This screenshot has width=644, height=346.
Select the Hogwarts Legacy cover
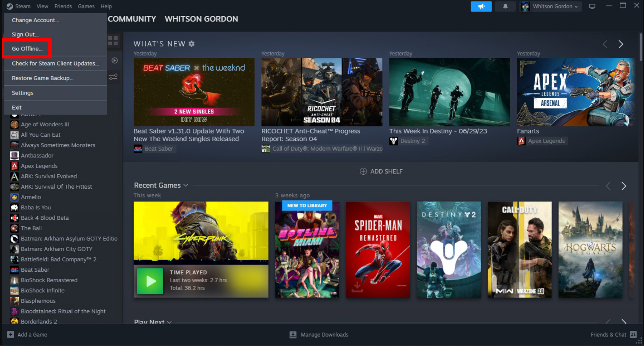point(590,249)
